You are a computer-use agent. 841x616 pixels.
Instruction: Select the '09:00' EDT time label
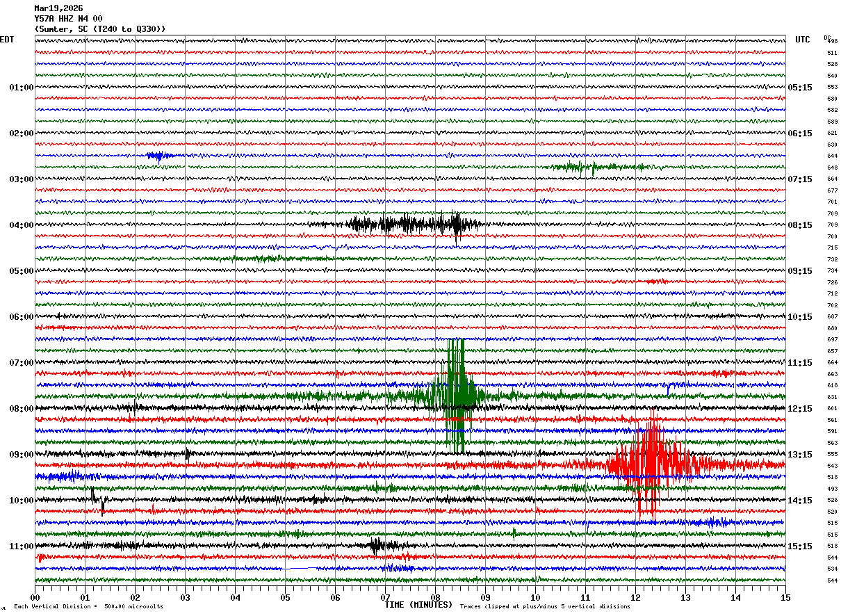pyautogui.click(x=22, y=455)
